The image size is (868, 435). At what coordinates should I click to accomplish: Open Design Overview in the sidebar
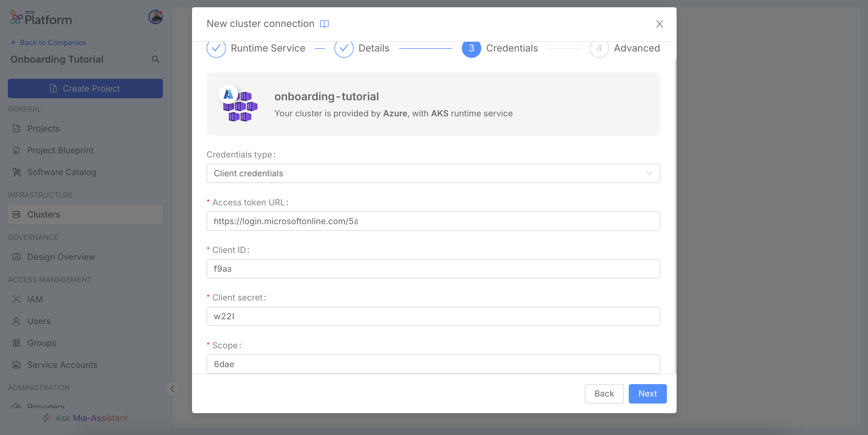(x=85, y=257)
